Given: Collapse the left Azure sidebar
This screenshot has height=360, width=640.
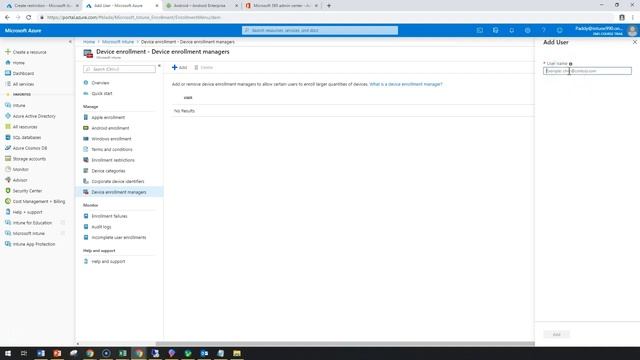Looking at the screenshot, I should 70,42.
